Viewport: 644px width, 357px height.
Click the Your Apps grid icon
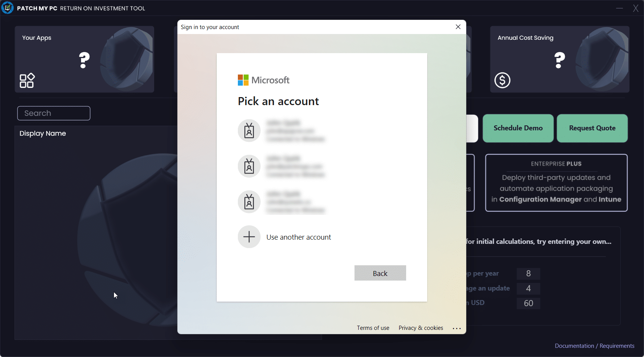[x=27, y=81]
